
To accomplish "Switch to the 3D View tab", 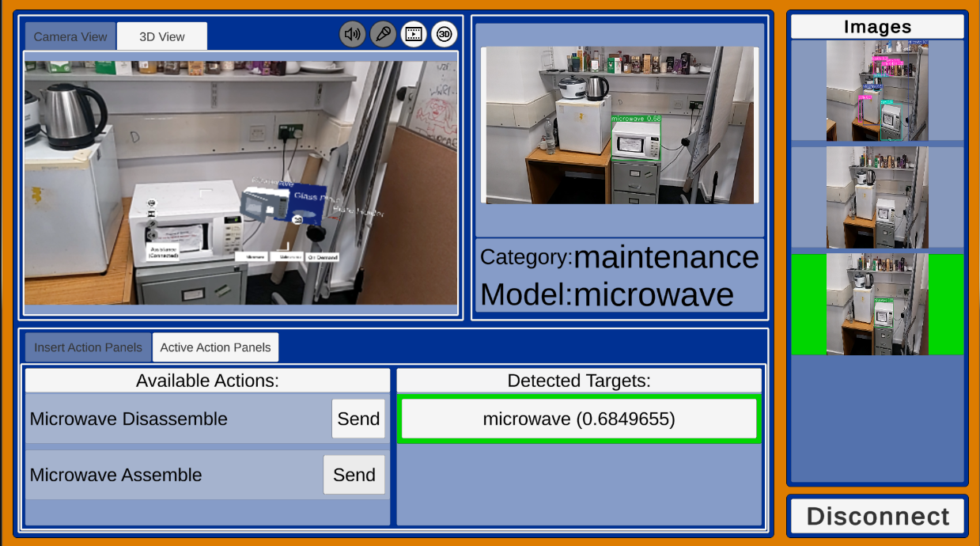I will coord(162,36).
